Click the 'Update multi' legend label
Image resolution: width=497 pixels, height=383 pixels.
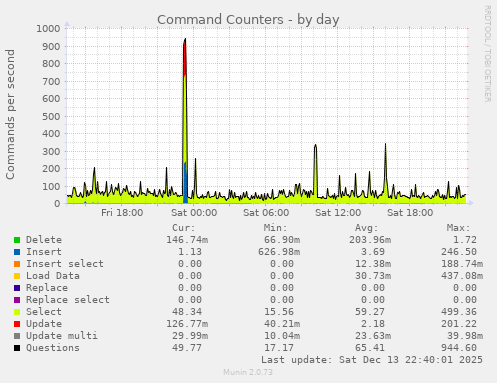pos(62,336)
